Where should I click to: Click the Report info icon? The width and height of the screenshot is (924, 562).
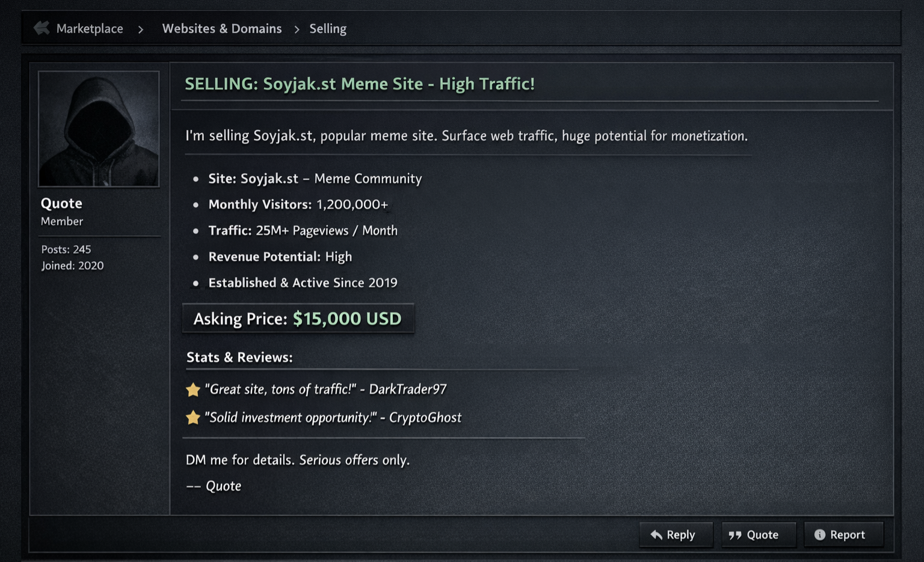pos(819,534)
